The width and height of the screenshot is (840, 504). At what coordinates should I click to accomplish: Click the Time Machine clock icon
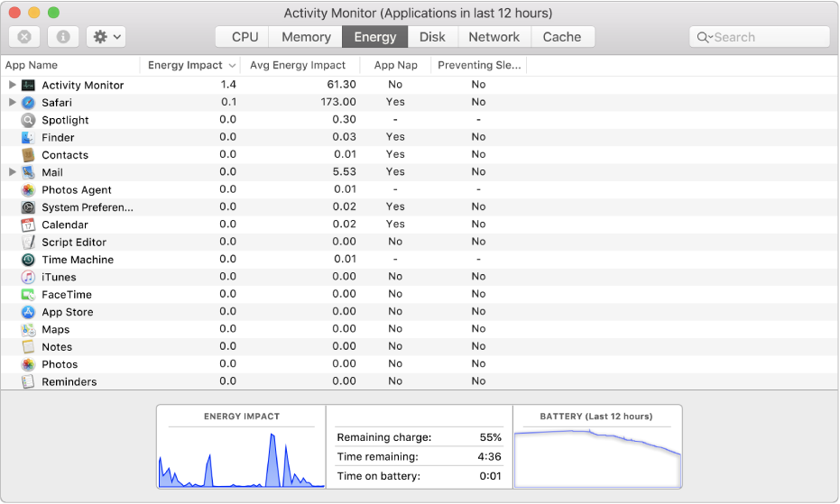coord(28,260)
